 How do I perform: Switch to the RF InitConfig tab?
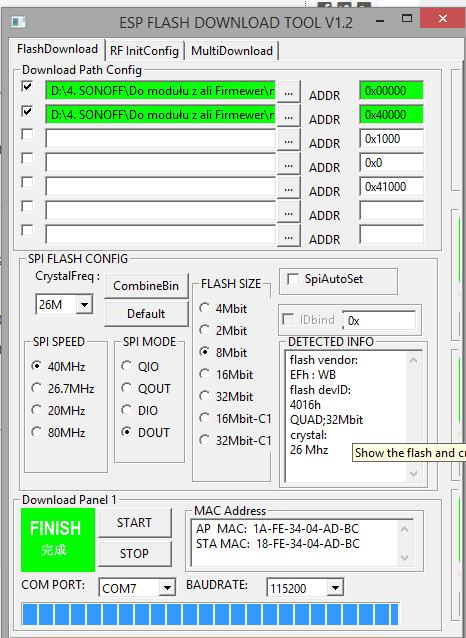point(144,51)
